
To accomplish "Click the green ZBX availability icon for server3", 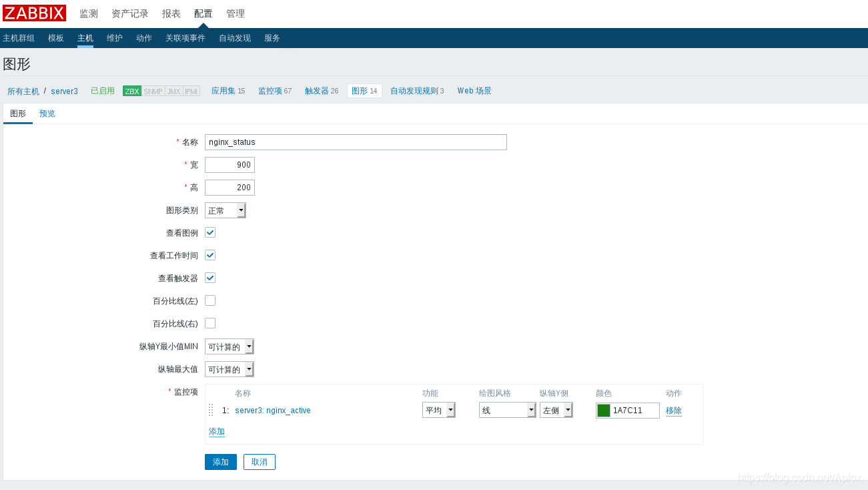I will pos(131,91).
